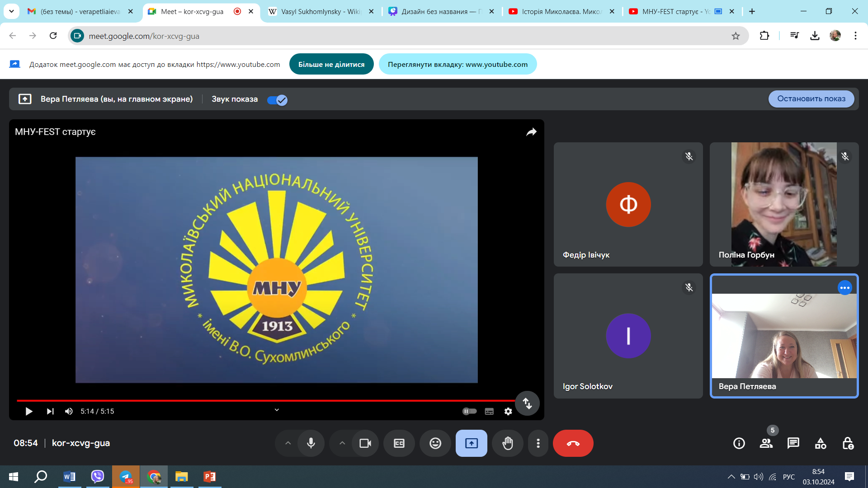Open Chrome three-dot menu
Image resolution: width=868 pixels, height=488 pixels.
point(855,36)
